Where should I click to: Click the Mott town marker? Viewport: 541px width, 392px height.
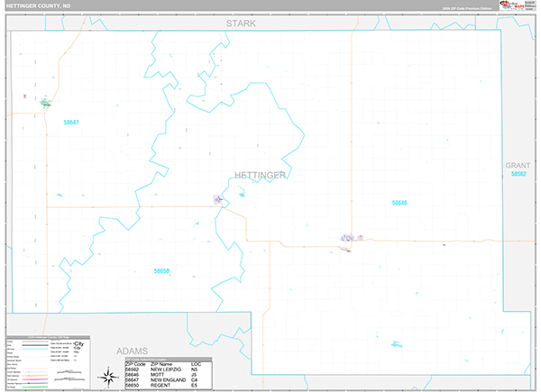point(347,238)
